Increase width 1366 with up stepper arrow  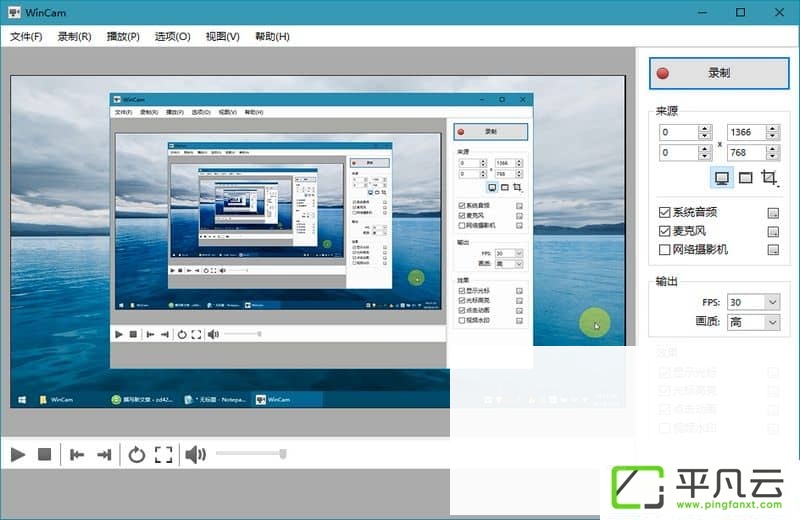772,129
